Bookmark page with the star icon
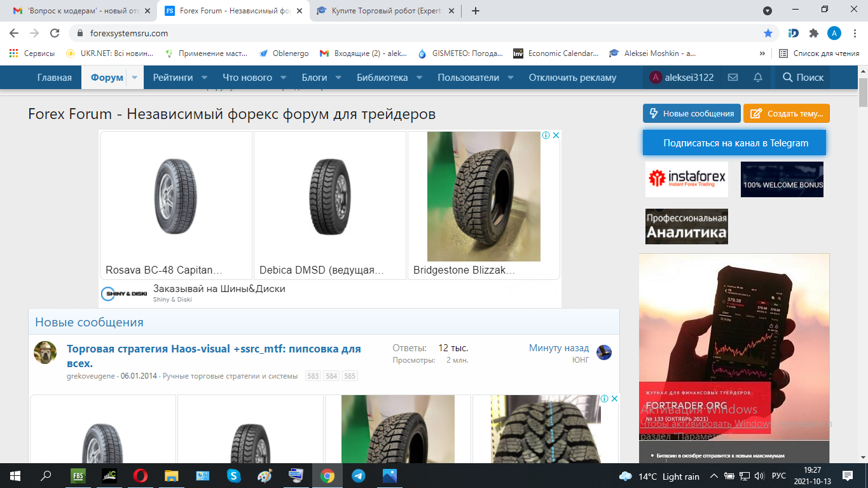Screen dimensions: 868x488 click(768, 33)
